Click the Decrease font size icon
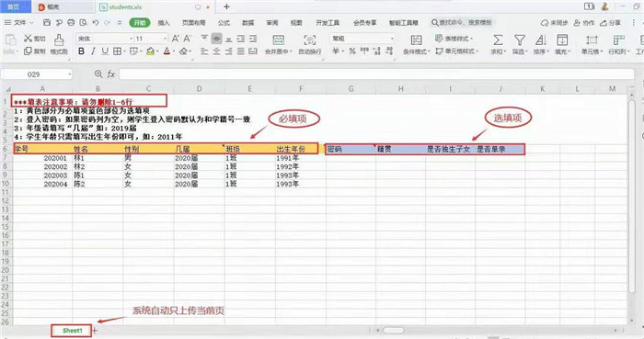The width and height of the screenshot is (644, 339). pos(188,39)
